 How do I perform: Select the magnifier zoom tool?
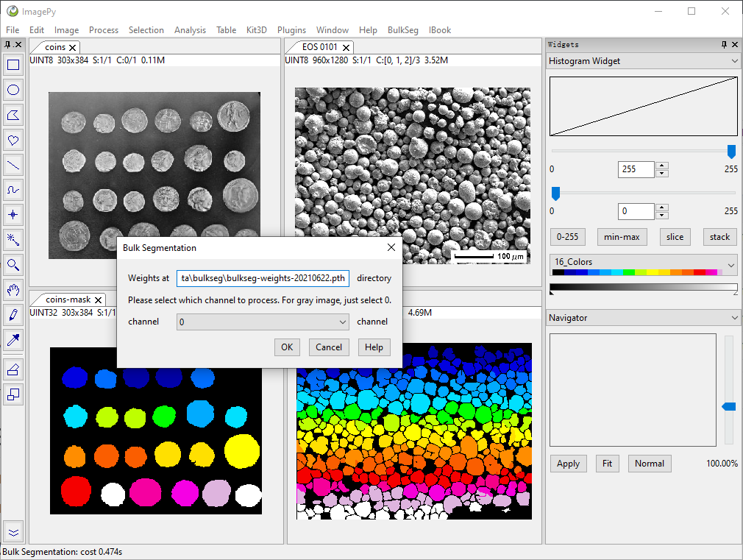[13, 265]
